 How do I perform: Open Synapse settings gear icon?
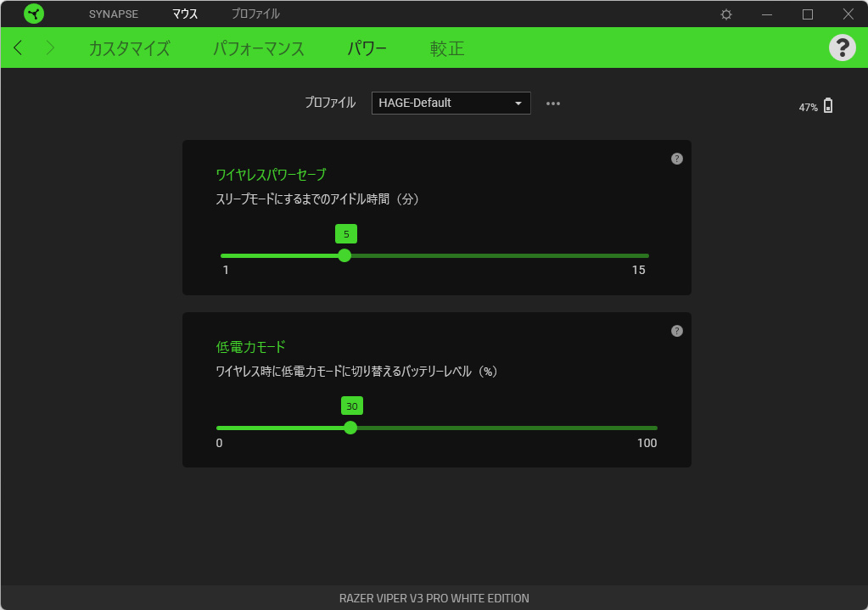[x=726, y=14]
